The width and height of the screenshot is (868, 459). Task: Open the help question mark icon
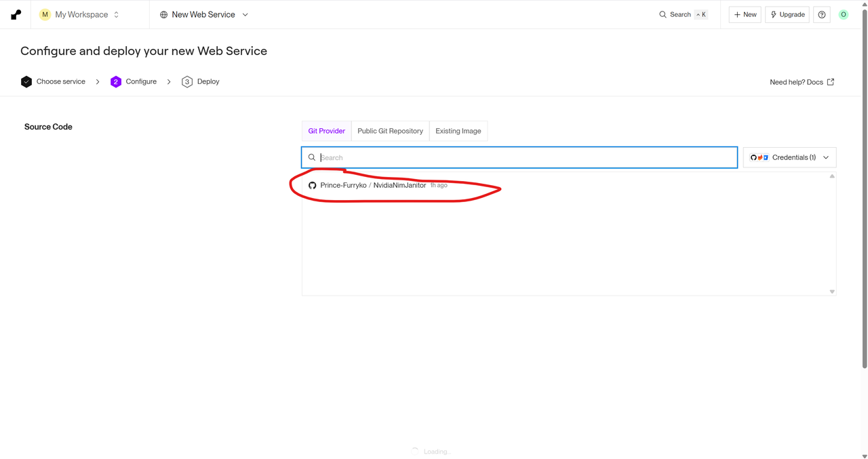pos(822,14)
